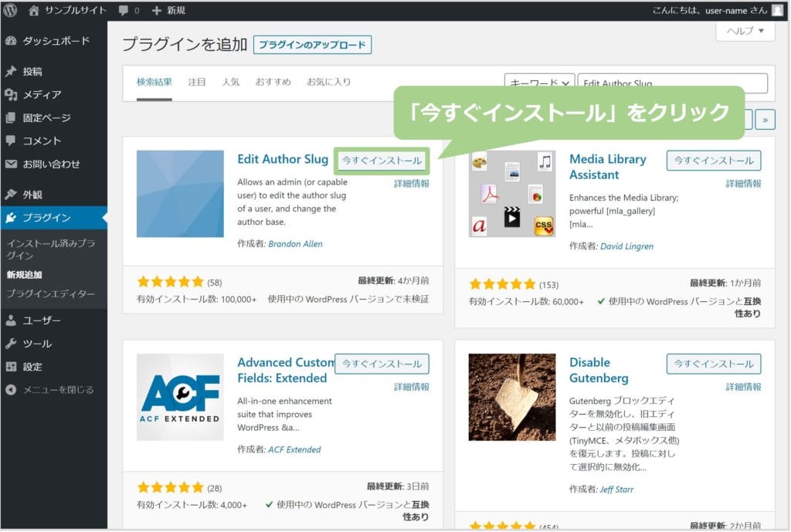Open 詳細情報 for Media Library Assistant
Viewport: 791px width, 532px height.
[744, 184]
